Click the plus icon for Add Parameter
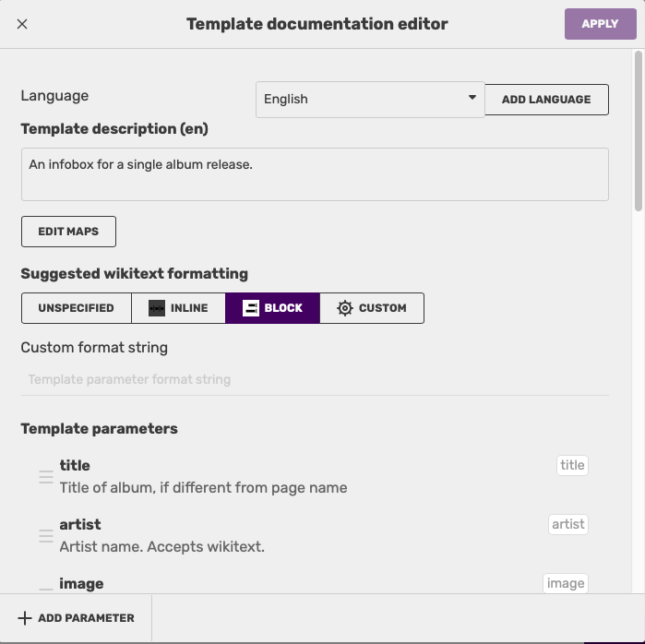Screen dimensions: 645x644 [x=25, y=618]
